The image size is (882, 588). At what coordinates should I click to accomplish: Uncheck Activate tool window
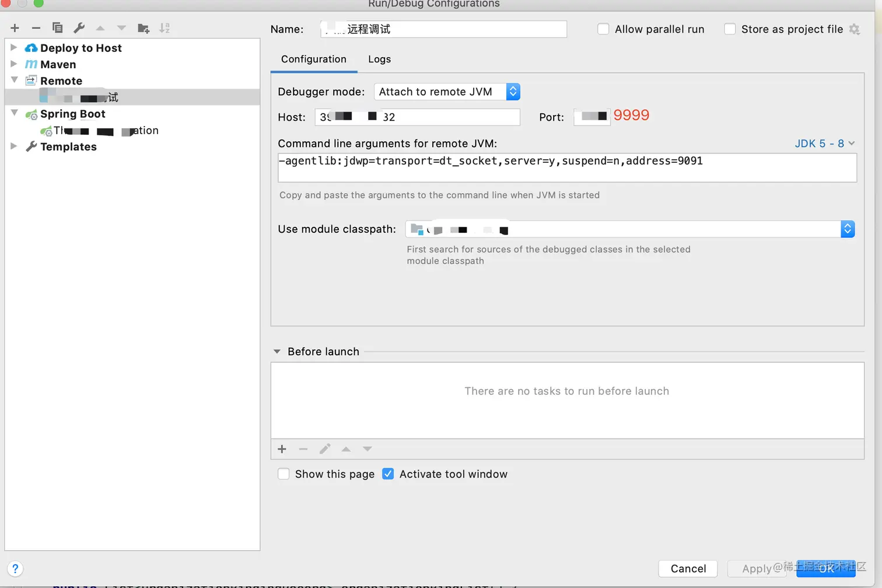[x=388, y=474]
